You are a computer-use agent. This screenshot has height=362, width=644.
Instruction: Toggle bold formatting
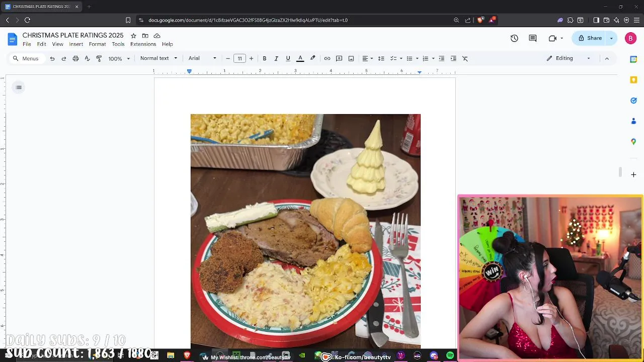tap(265, 58)
